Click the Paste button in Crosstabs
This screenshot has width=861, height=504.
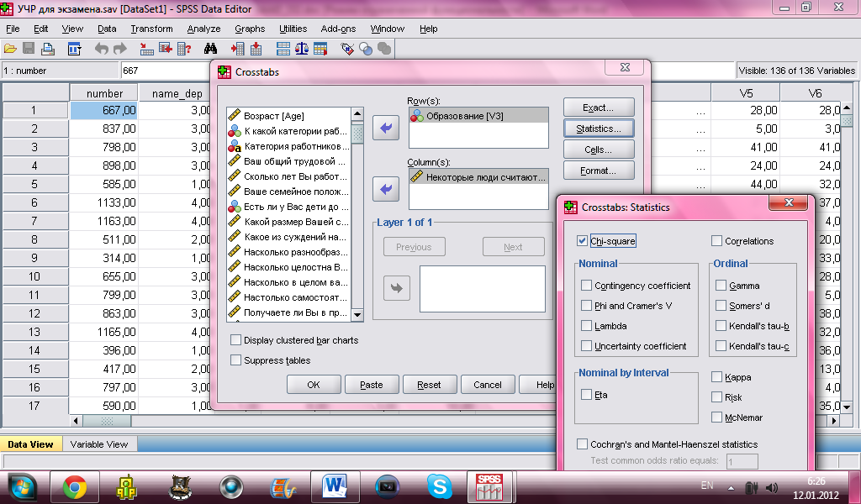pyautogui.click(x=371, y=385)
